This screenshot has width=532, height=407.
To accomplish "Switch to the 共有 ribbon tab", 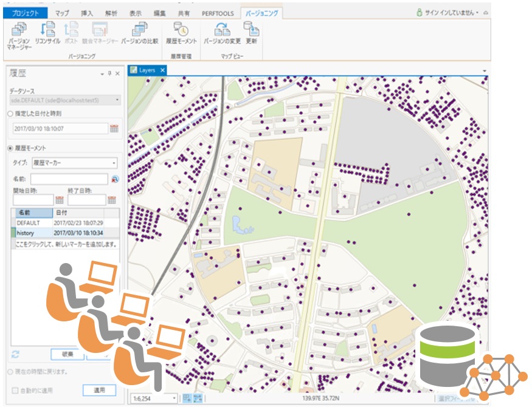I will pos(184,13).
